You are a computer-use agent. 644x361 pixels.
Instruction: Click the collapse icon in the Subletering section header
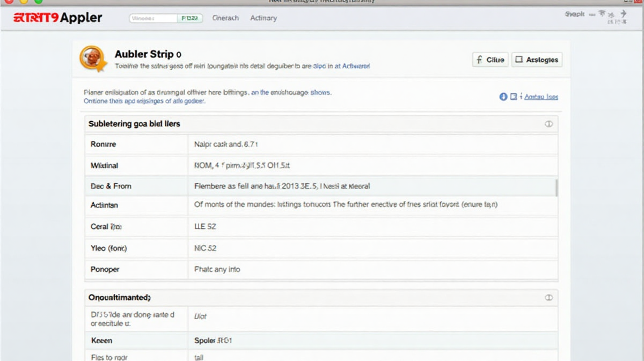(x=548, y=124)
